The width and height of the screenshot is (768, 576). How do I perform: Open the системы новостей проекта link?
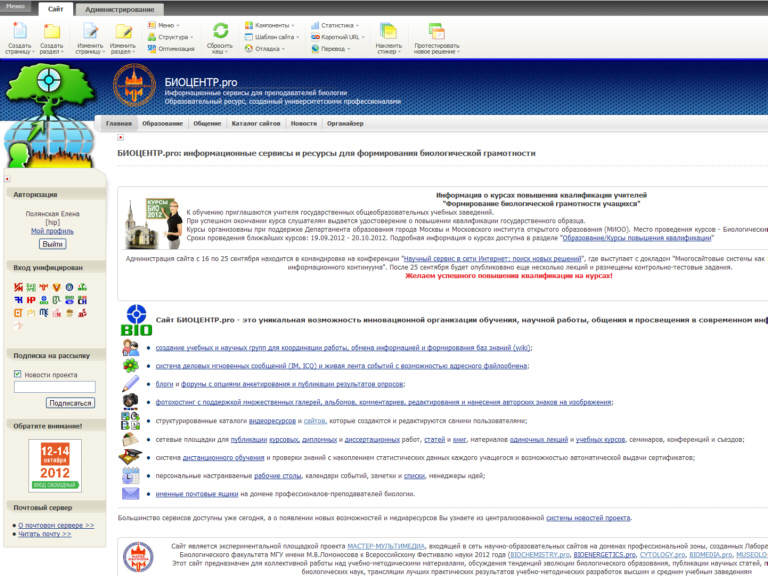(x=588, y=518)
